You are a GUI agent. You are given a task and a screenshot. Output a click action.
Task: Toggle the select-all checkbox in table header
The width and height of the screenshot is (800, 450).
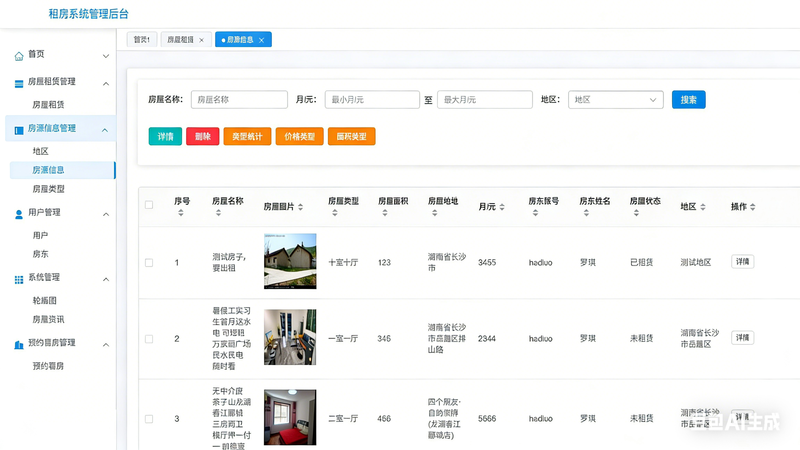coord(149,205)
